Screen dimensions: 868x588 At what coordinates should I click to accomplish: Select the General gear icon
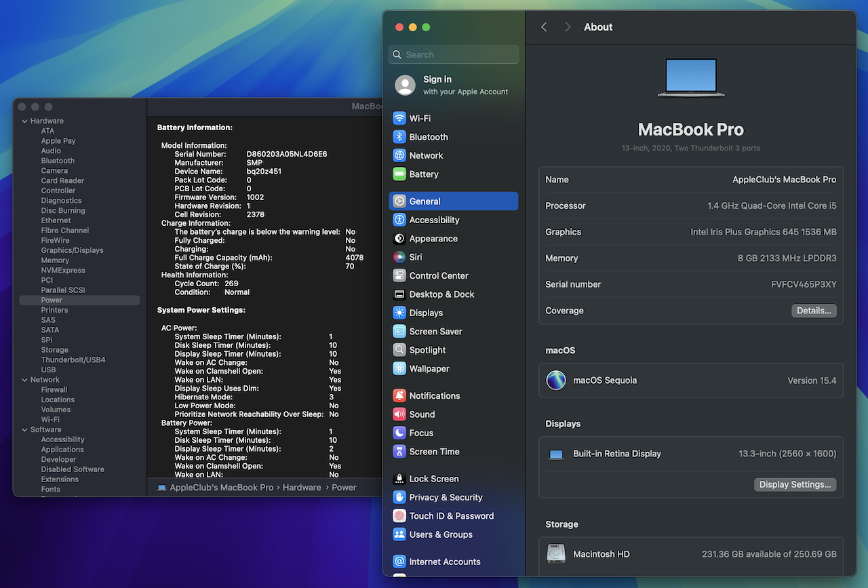399,201
